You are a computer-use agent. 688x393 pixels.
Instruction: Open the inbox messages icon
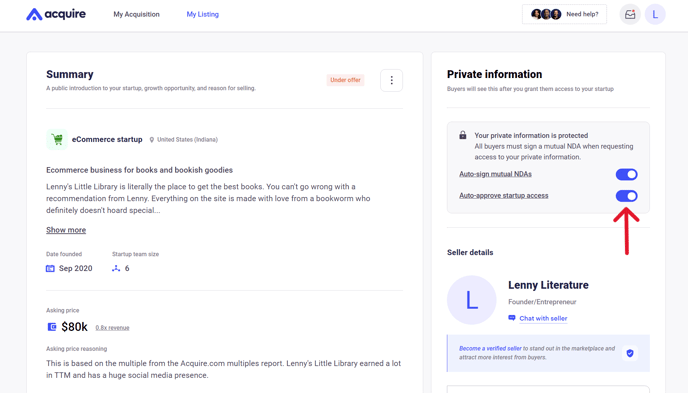click(630, 14)
